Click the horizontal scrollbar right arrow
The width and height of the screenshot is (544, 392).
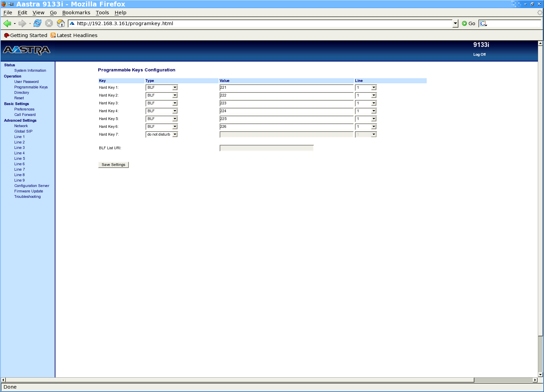tap(535, 380)
